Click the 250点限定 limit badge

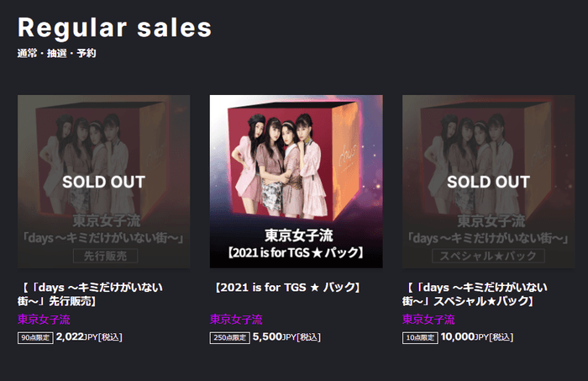228,337
